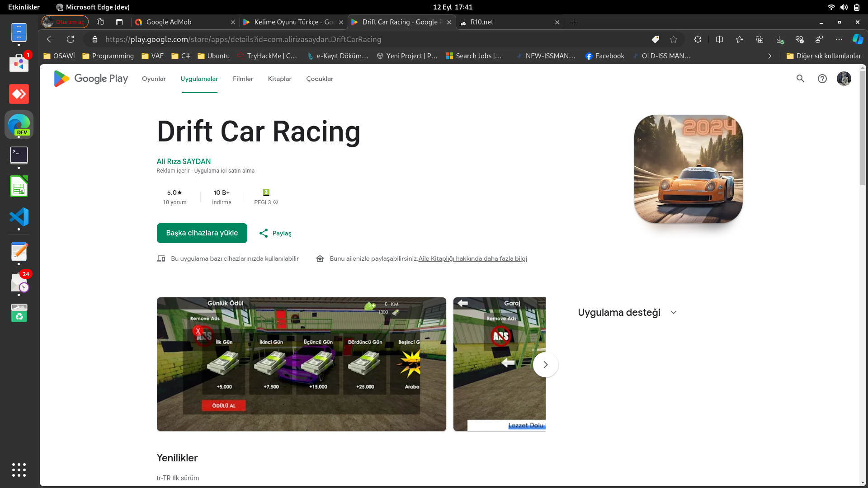This screenshot has width=868, height=488.
Task: Open the Çocuklar tab
Action: (x=320, y=79)
